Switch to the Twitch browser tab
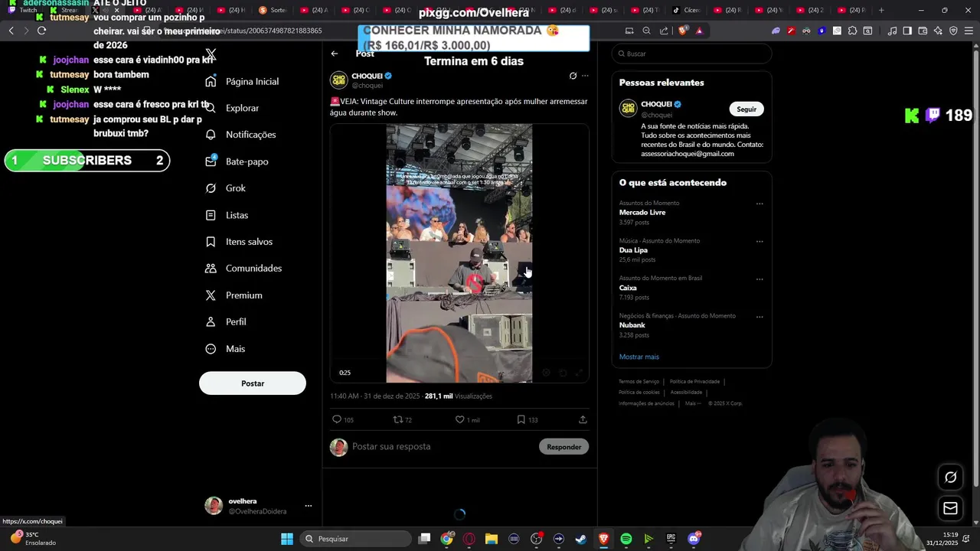The width and height of the screenshot is (980, 551). tap(23, 11)
